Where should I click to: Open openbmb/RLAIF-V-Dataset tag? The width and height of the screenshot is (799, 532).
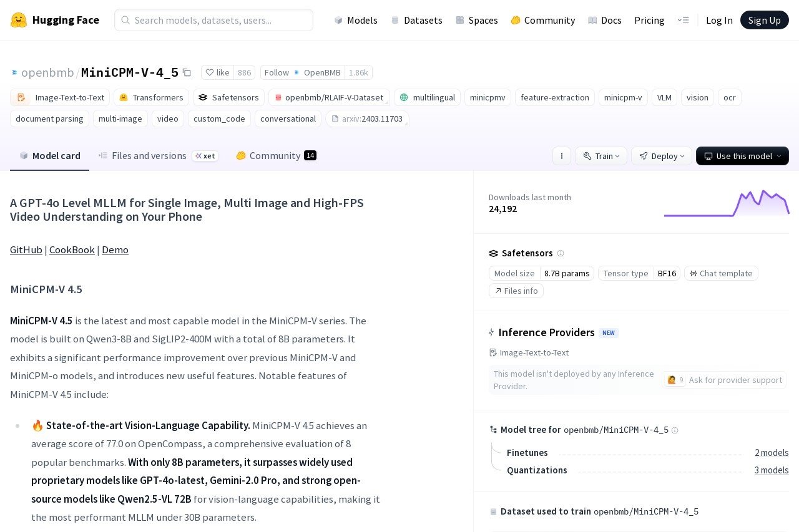pyautogui.click(x=329, y=97)
